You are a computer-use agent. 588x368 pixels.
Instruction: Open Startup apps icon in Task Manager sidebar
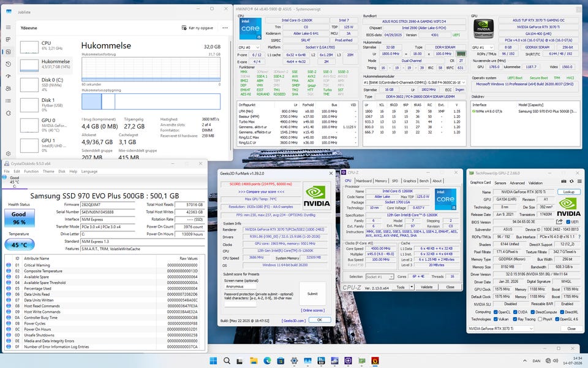coord(8,76)
